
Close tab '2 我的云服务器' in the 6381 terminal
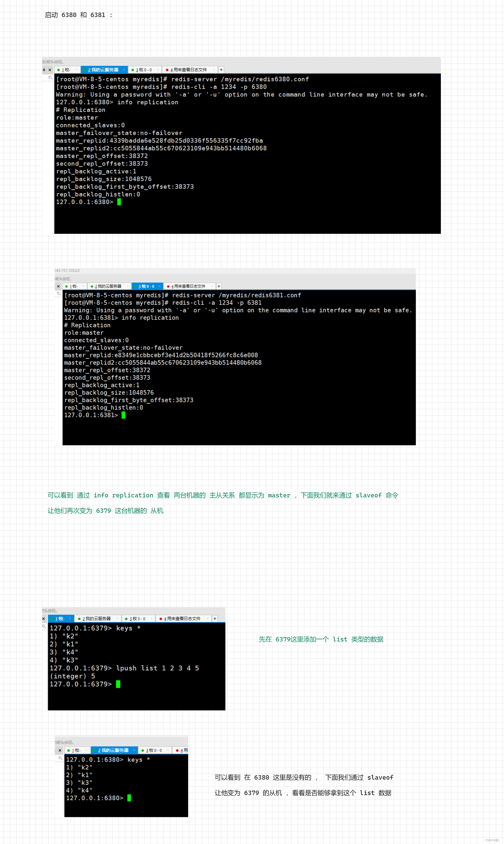click(x=128, y=286)
